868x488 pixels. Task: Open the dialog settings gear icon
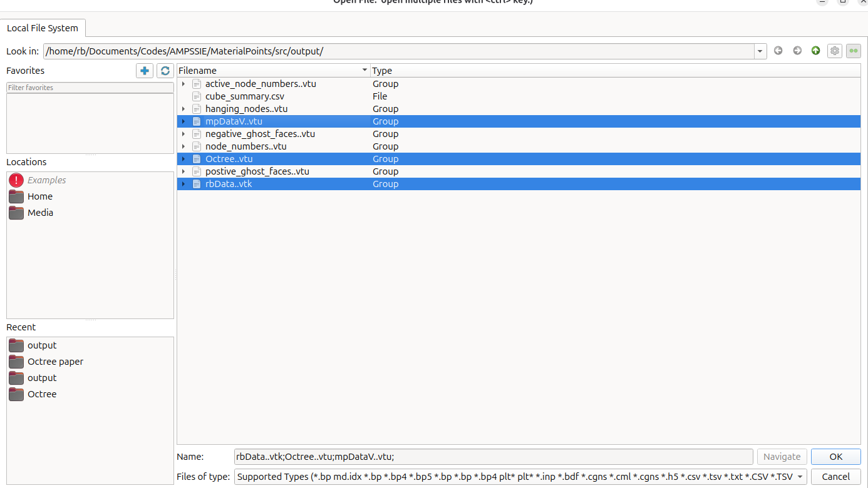(835, 51)
